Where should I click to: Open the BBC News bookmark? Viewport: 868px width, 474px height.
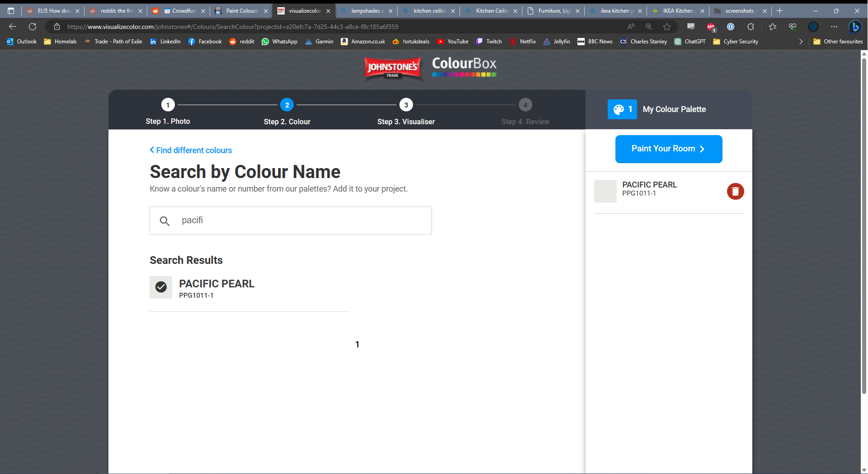click(595, 42)
